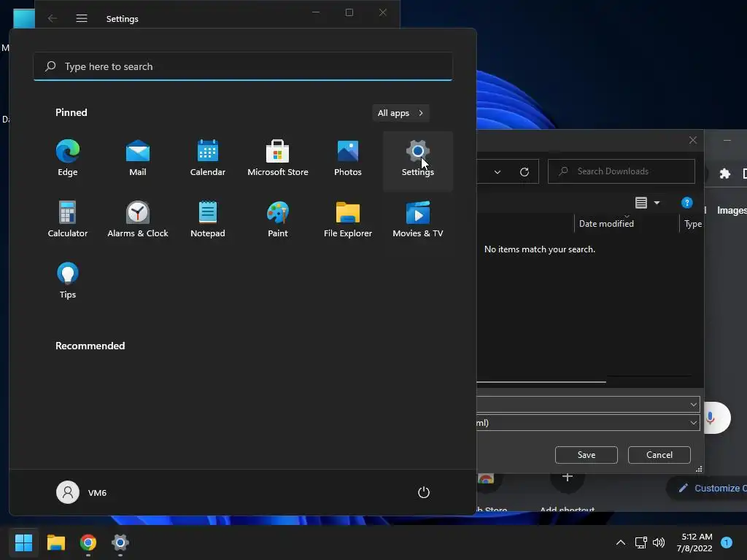Open Edge from the pinned apps

tap(68, 158)
